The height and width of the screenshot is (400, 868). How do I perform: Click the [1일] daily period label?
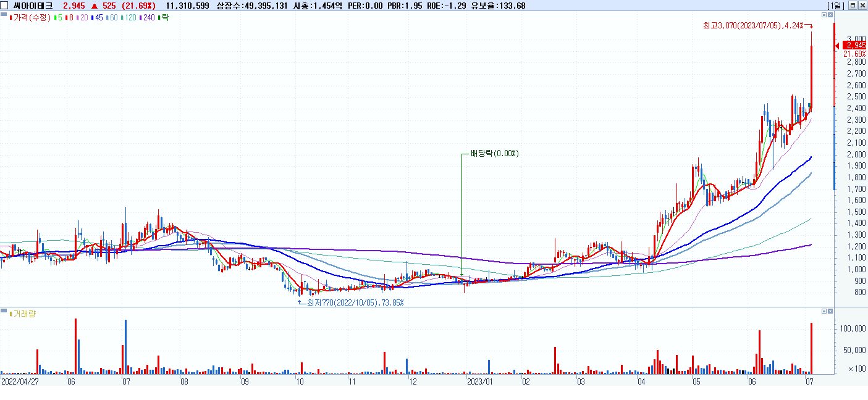click(x=835, y=6)
